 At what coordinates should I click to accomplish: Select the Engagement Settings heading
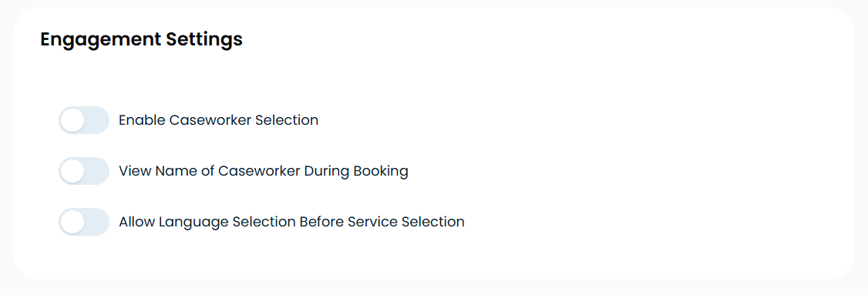pyautogui.click(x=141, y=40)
